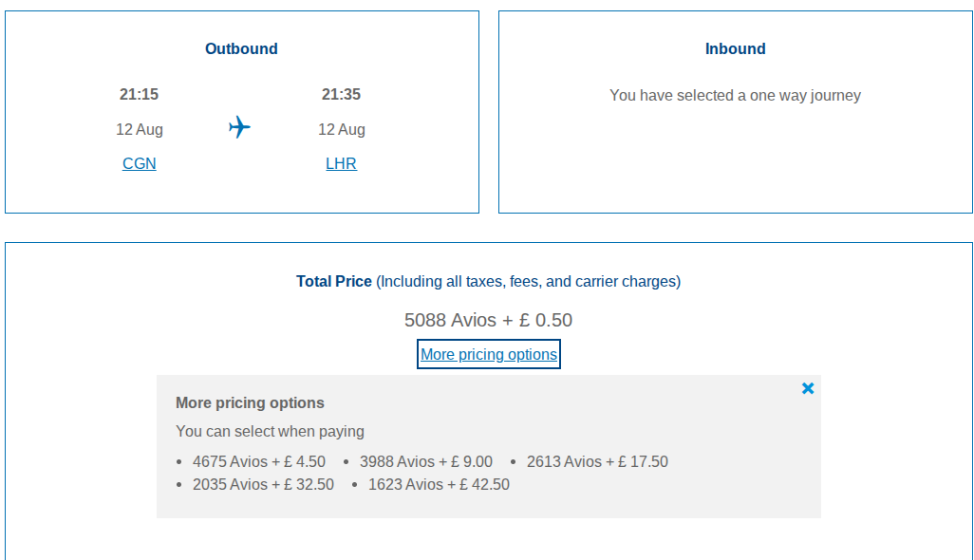Click the 21:35 arrival time
974x560 pixels.
[x=341, y=94]
